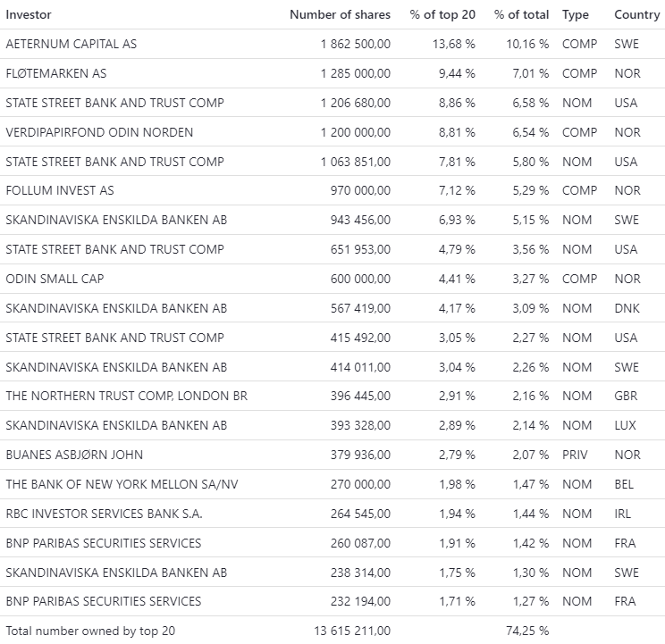665x644 pixels.
Task: Select the FLØTEMARKEN AS investor name
Action: 55,73
